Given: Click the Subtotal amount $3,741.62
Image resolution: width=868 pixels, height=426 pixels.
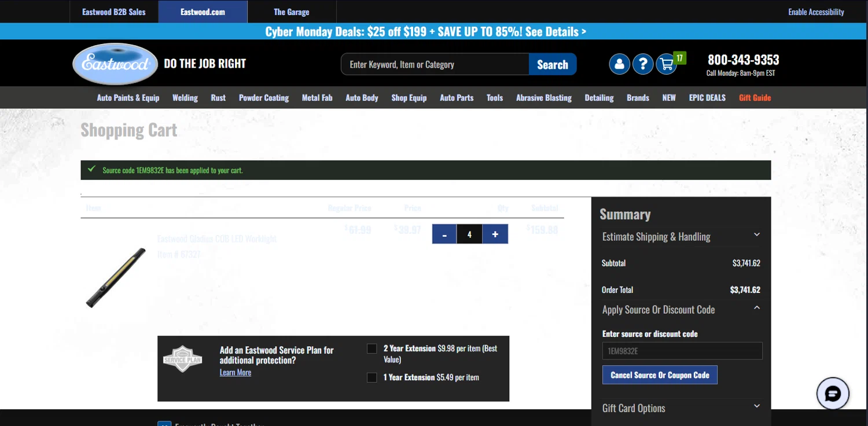Looking at the screenshot, I should [x=746, y=263].
